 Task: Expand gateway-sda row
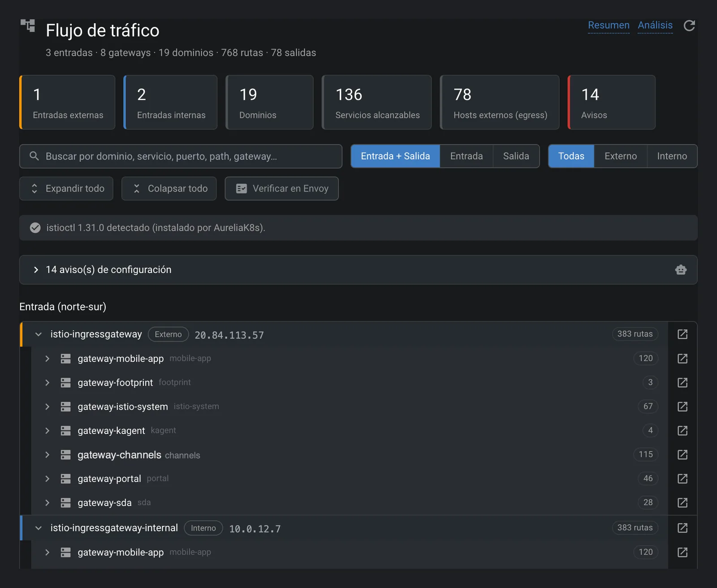click(x=47, y=503)
